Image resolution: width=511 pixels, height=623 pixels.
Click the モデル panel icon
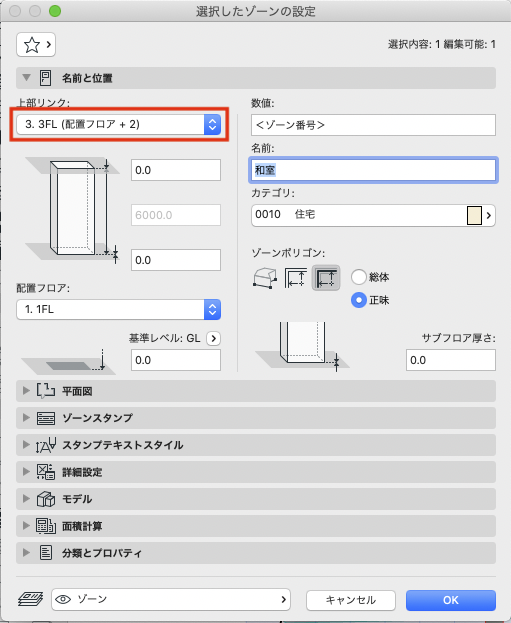(x=46, y=499)
